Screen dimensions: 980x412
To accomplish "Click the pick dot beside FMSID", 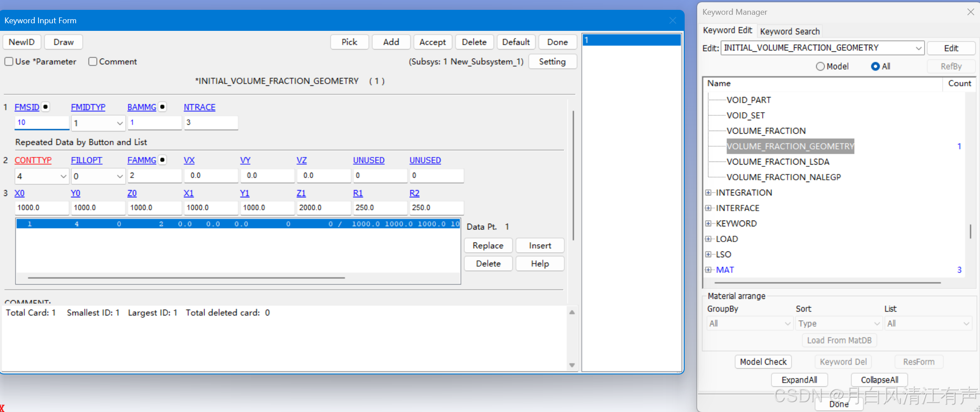I will pyautogui.click(x=45, y=107).
